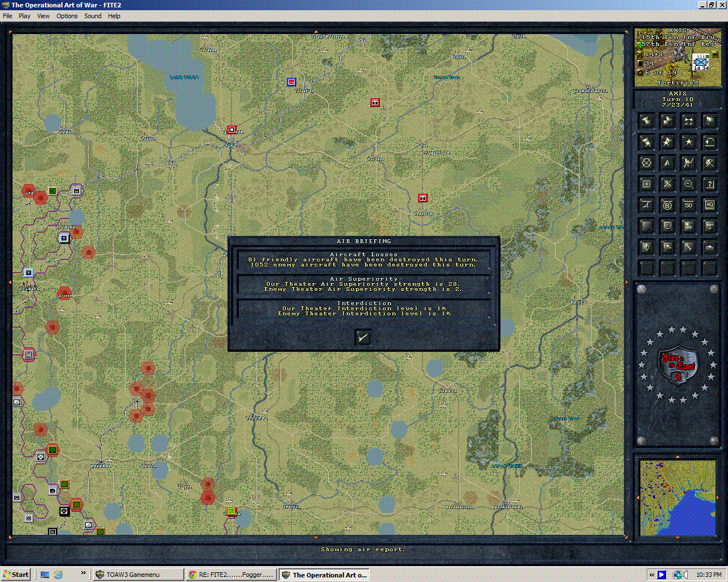Click the unit box icon left of zoom-out
Image resolution: width=728 pixels, height=582 pixels.
[x=646, y=184]
